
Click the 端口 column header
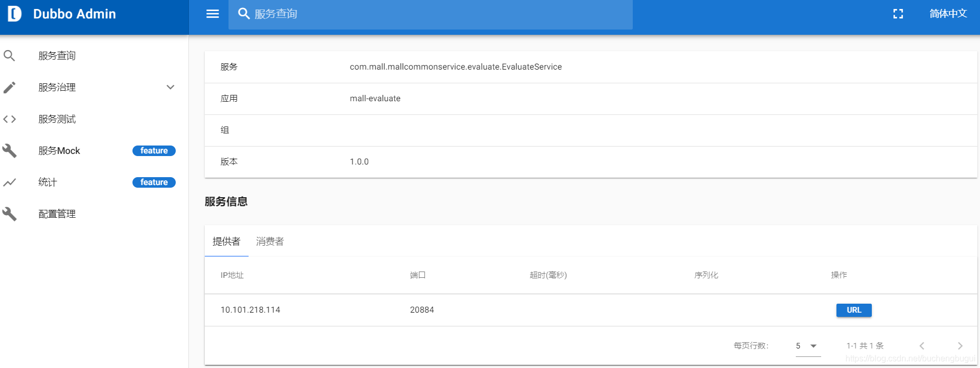pos(418,275)
